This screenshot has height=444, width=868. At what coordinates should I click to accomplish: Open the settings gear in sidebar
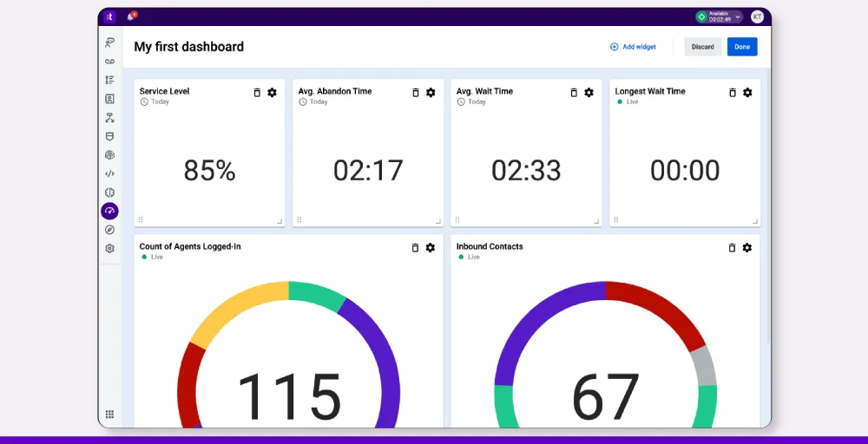pos(109,248)
